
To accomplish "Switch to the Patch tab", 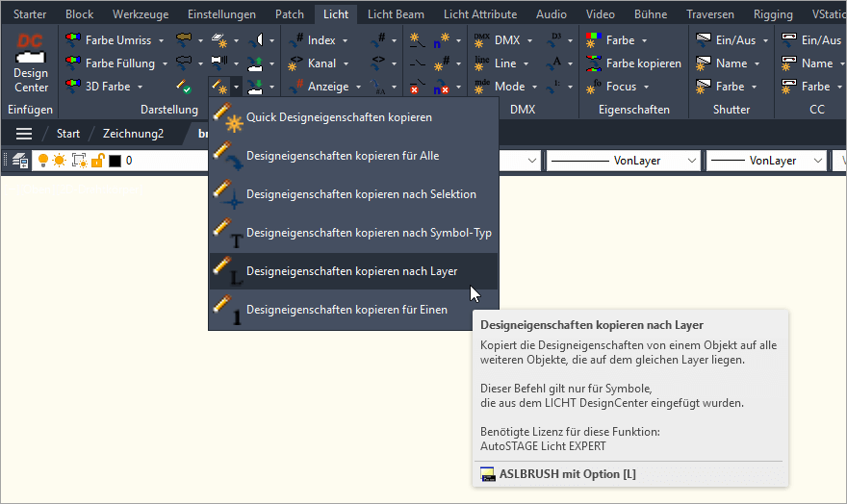I will pyautogui.click(x=290, y=14).
